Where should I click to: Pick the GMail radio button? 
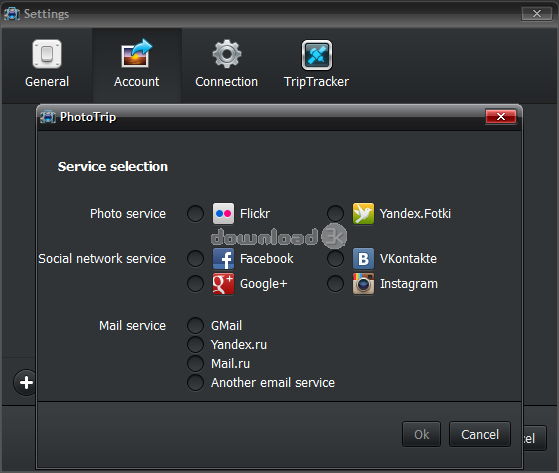tap(195, 325)
